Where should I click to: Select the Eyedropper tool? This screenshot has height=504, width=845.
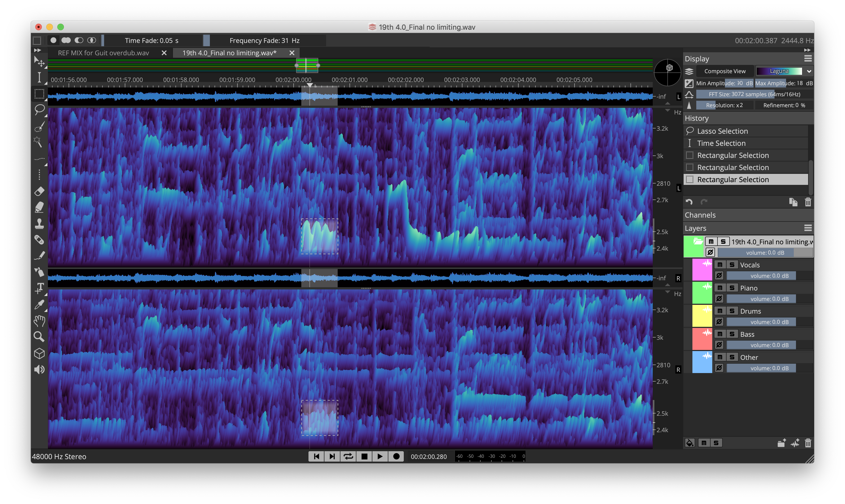(x=39, y=305)
